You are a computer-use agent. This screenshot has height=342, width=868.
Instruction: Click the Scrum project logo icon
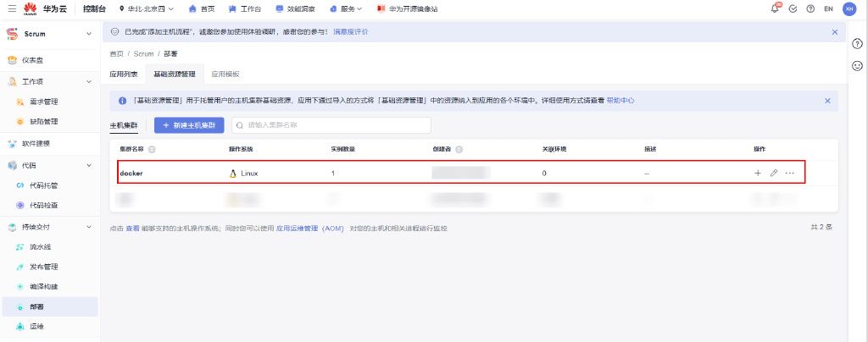pyautogui.click(x=12, y=34)
